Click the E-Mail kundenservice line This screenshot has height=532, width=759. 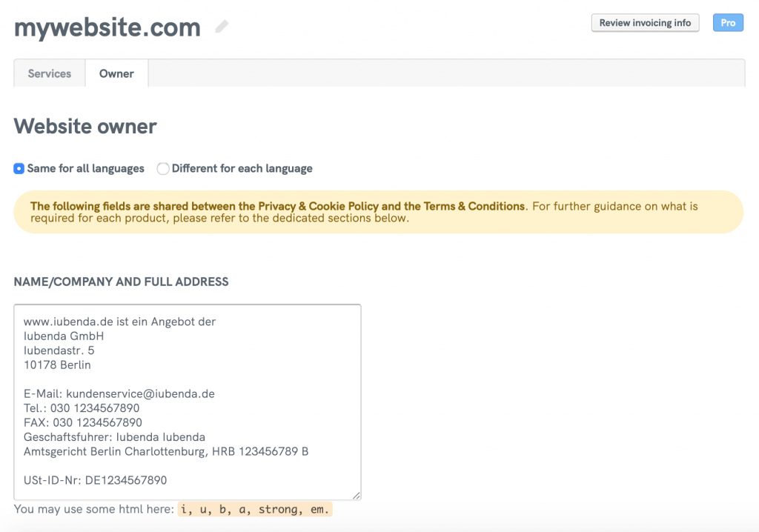pyautogui.click(x=119, y=393)
